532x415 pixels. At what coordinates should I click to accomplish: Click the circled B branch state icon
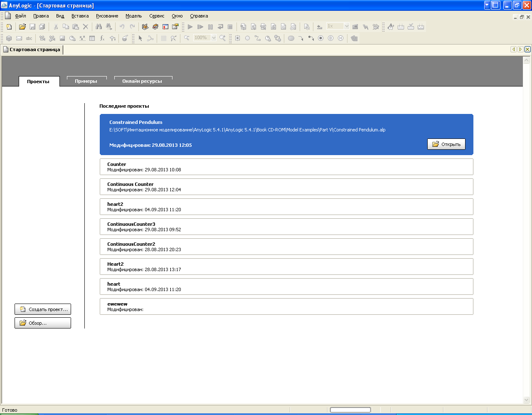(331, 38)
